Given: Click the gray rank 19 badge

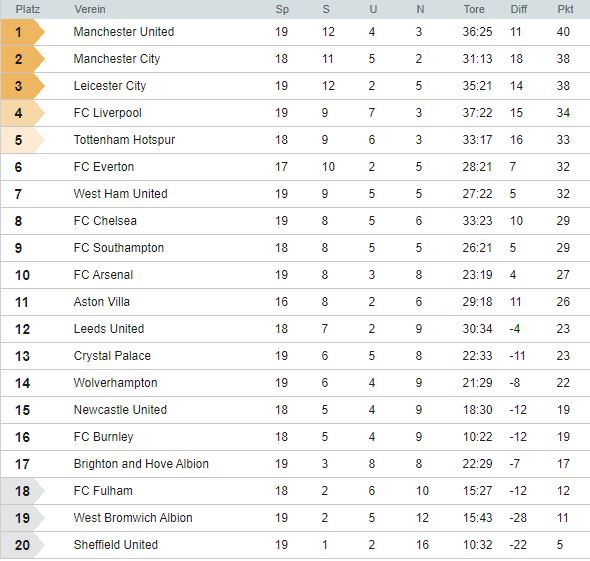Looking at the screenshot, I should point(23,518).
